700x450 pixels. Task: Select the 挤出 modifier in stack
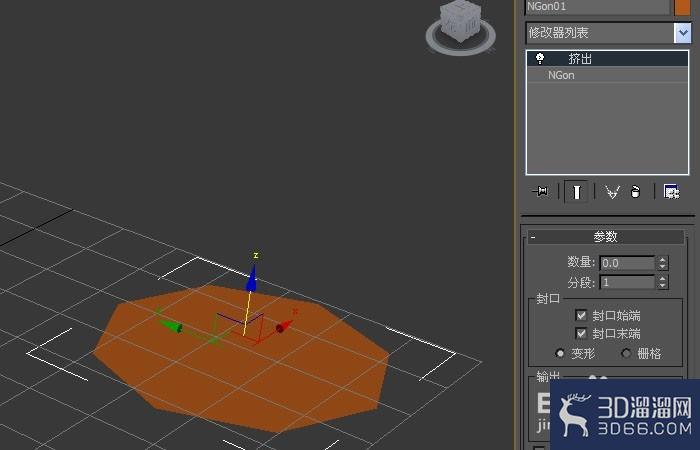pos(608,58)
